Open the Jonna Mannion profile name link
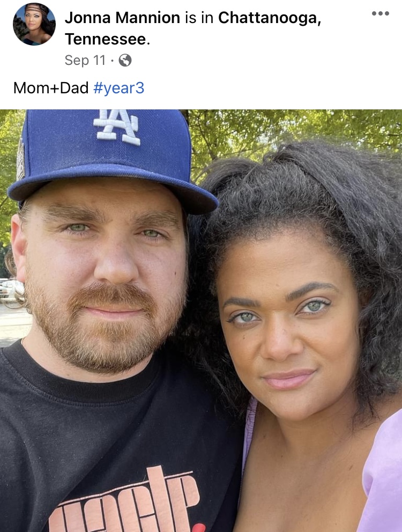The width and height of the screenshot is (402, 532). tap(122, 18)
